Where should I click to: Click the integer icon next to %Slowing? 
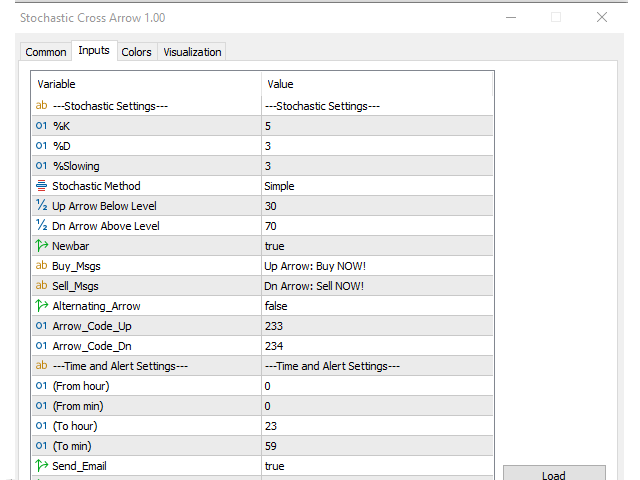tap(41, 166)
